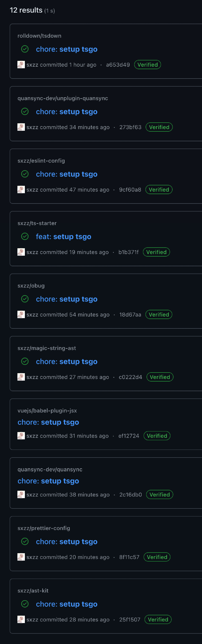The image size is (202, 644).
Task: Click the check status icon for sxzz/prettier-config
Action: coord(25,542)
